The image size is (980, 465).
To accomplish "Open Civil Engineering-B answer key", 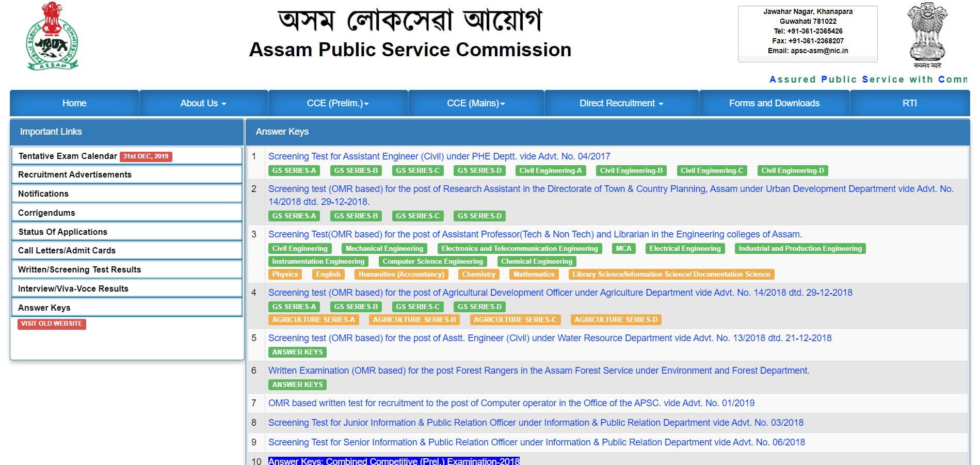I will 631,170.
